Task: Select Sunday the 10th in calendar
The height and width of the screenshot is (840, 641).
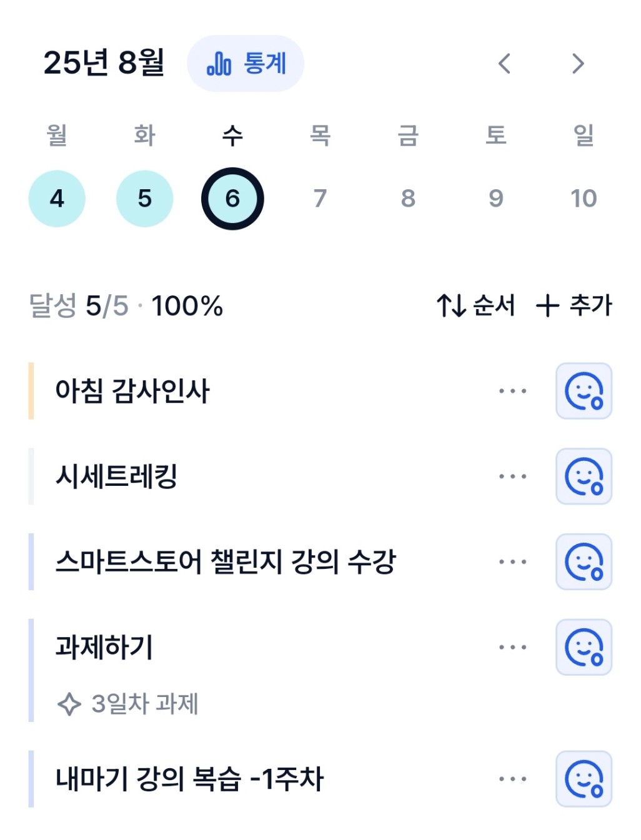Action: tap(584, 199)
